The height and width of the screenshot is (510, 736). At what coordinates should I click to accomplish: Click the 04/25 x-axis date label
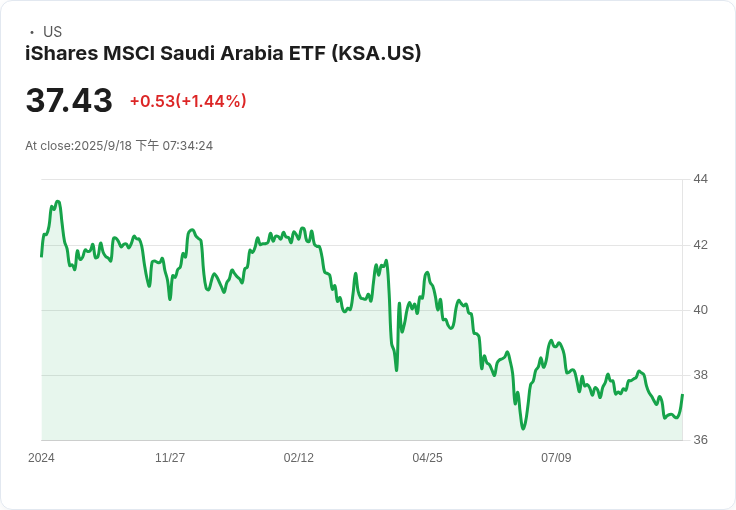click(x=427, y=458)
